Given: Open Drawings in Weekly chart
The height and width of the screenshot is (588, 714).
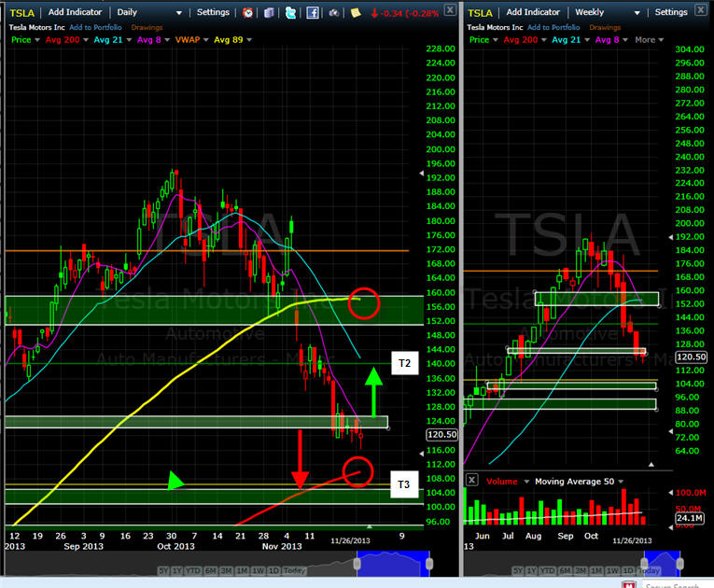Looking at the screenshot, I should (605, 28).
